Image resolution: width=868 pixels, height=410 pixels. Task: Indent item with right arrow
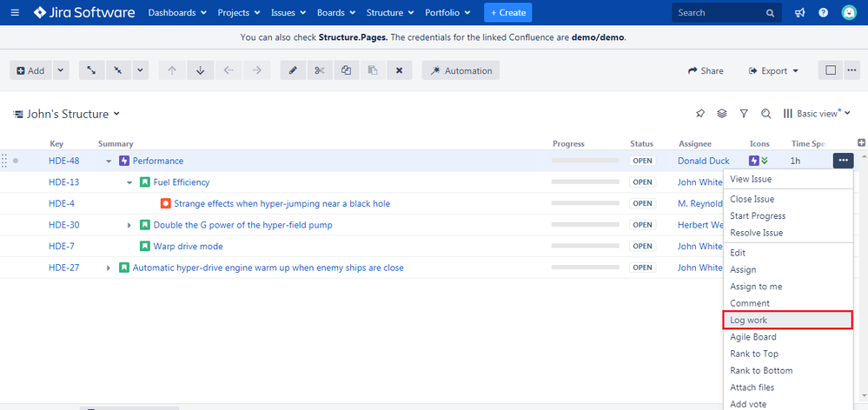(257, 70)
